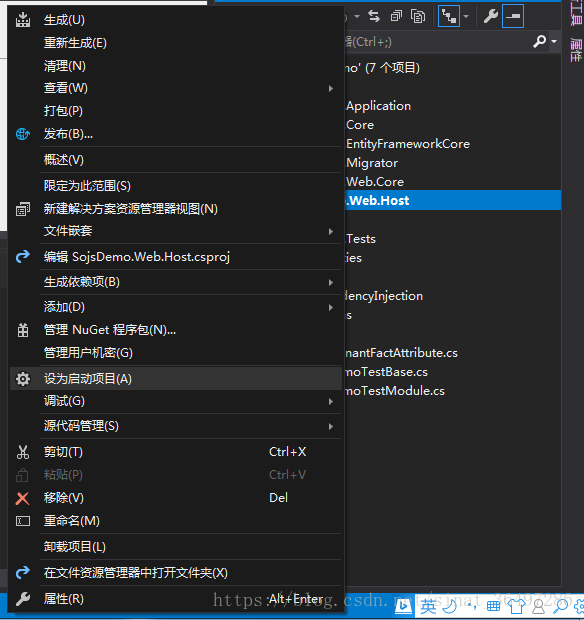Open dropdown arrow next to nested view button
584x620 pixels.
tap(466, 17)
